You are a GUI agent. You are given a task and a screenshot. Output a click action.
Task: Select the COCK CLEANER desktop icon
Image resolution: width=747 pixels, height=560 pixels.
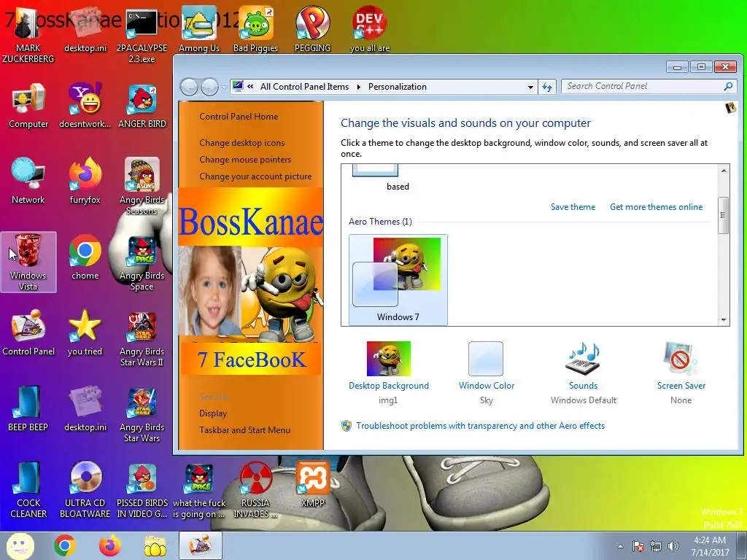(28, 489)
